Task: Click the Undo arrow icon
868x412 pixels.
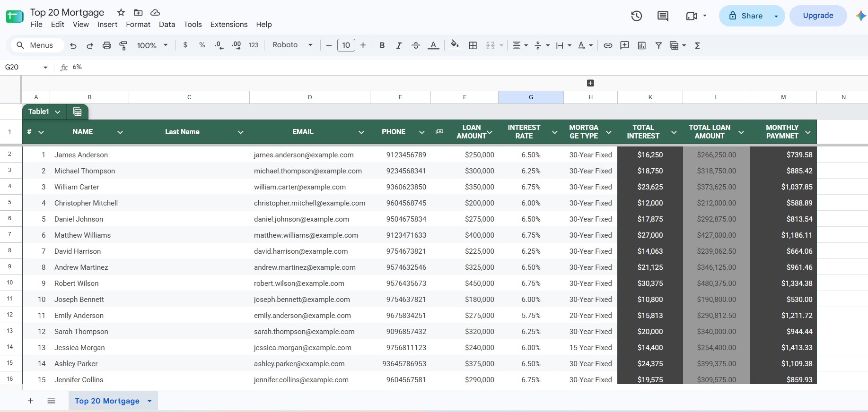Action: pyautogui.click(x=73, y=45)
